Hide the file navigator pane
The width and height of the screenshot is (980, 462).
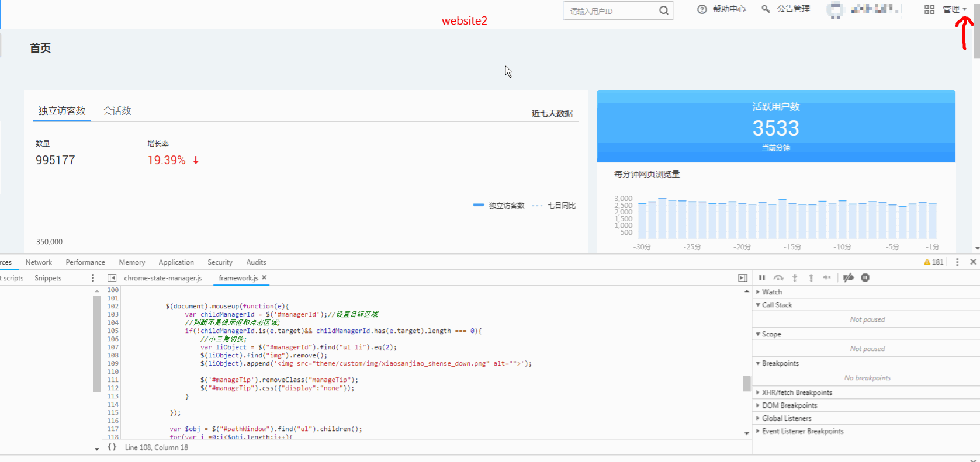[112, 278]
